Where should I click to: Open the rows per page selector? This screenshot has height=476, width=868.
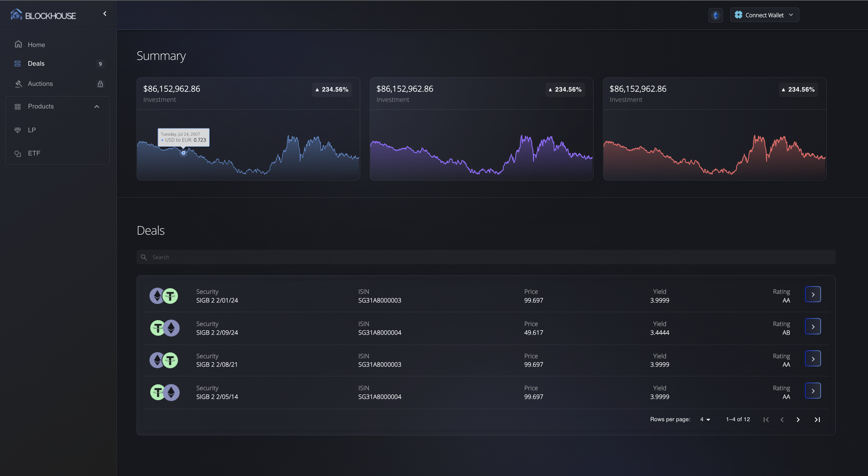(x=705, y=419)
